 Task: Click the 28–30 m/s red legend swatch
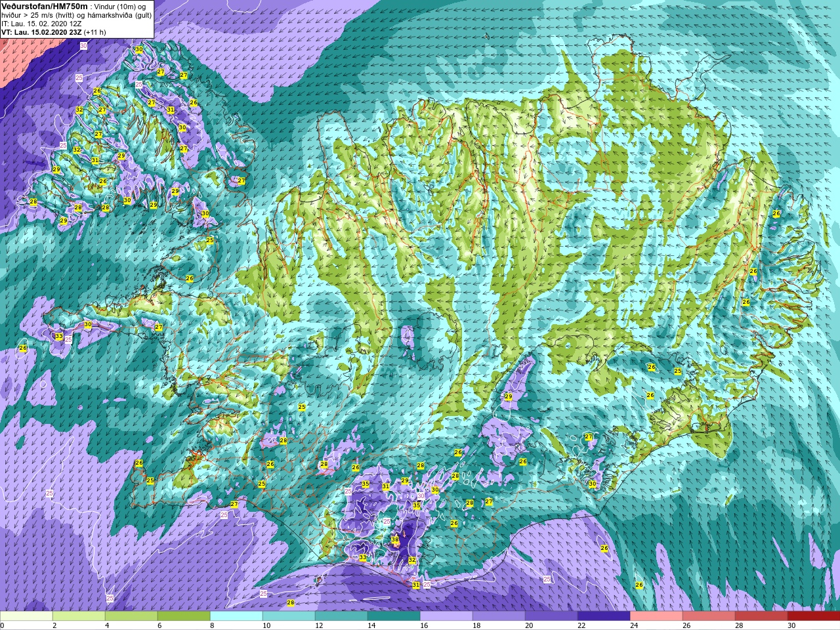(x=761, y=616)
